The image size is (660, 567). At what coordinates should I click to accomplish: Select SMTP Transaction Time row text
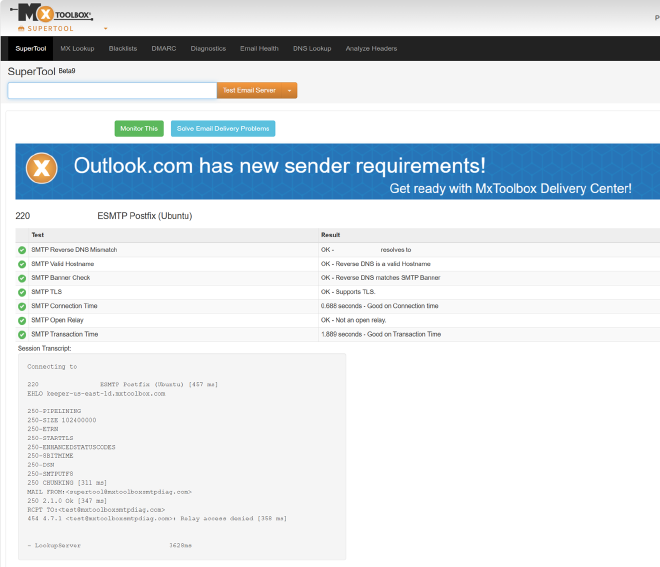coord(65,334)
